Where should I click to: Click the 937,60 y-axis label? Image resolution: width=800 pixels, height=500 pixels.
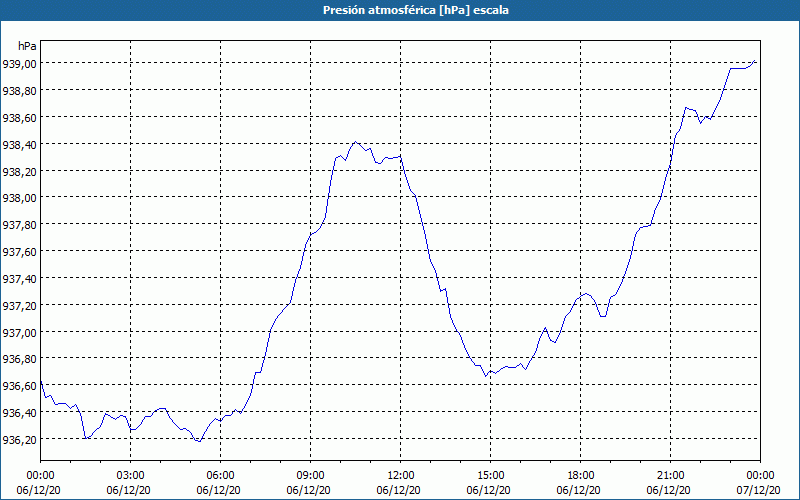[x=19, y=252]
